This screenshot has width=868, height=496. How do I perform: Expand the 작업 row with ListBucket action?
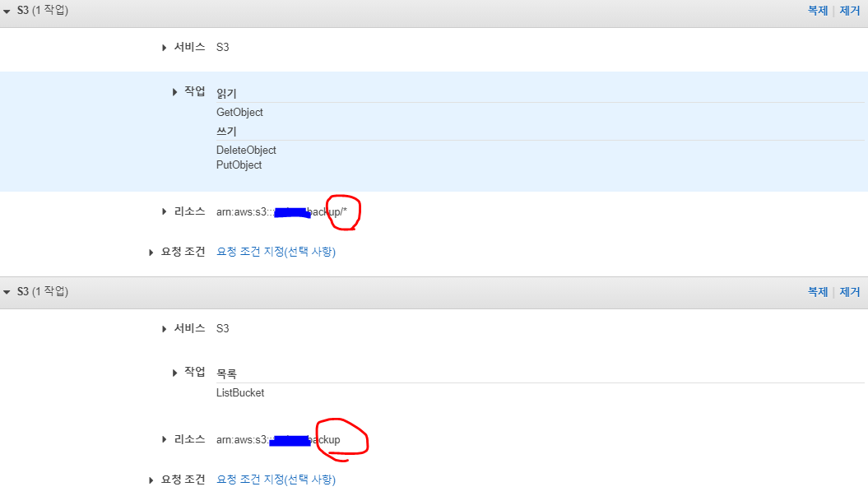pos(174,373)
